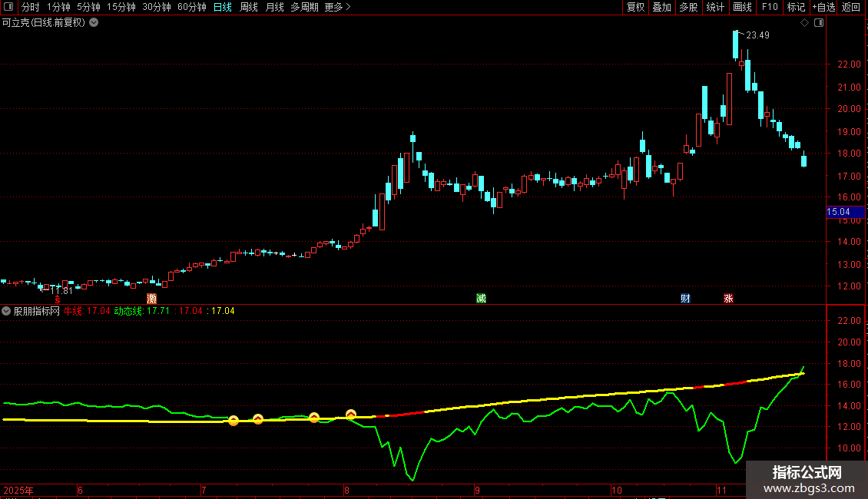Expand the 更多 periods menu

pyautogui.click(x=338, y=7)
